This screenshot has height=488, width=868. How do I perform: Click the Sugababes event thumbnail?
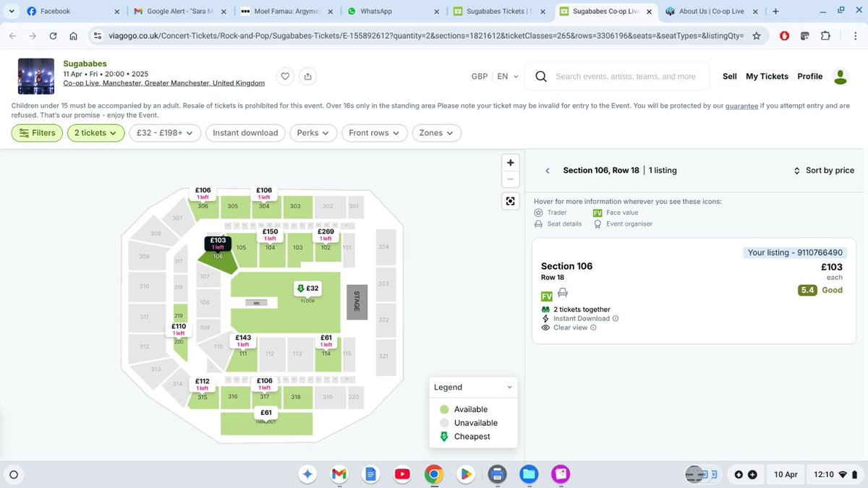coord(36,76)
